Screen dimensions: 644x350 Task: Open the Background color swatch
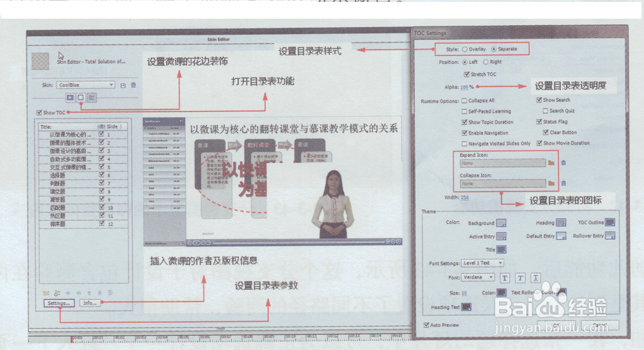click(501, 223)
